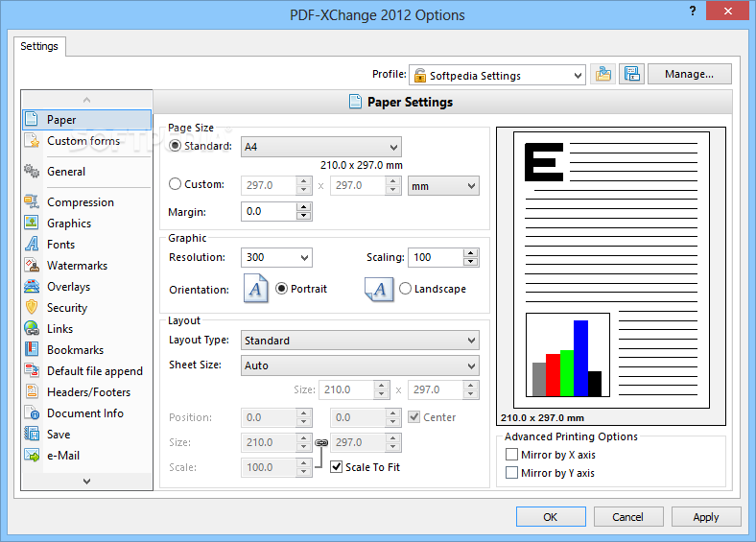
Task: Open the A4 standard page size dropdown
Action: pos(321,147)
